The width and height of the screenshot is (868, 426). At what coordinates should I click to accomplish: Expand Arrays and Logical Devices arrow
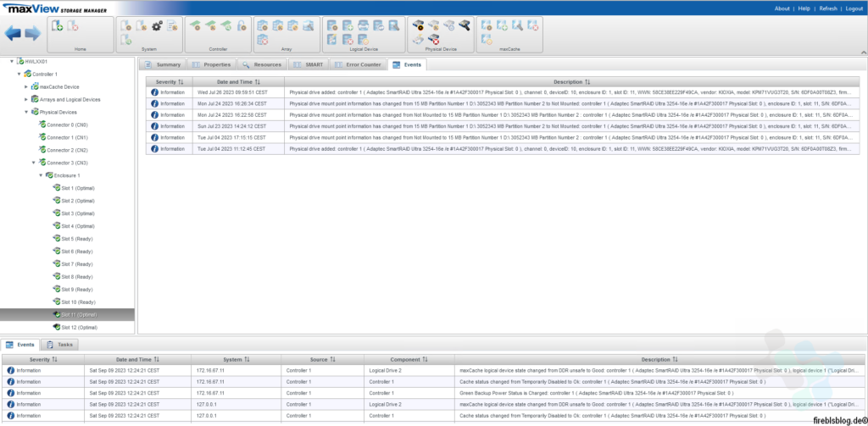[x=26, y=100]
